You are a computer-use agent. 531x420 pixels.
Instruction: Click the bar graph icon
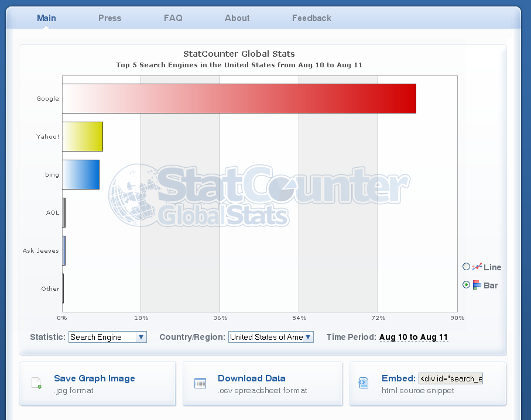[x=477, y=285]
